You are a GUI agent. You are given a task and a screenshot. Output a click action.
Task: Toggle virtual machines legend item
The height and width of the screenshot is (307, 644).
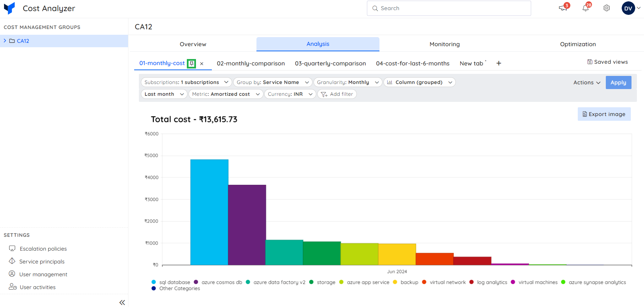534,282
